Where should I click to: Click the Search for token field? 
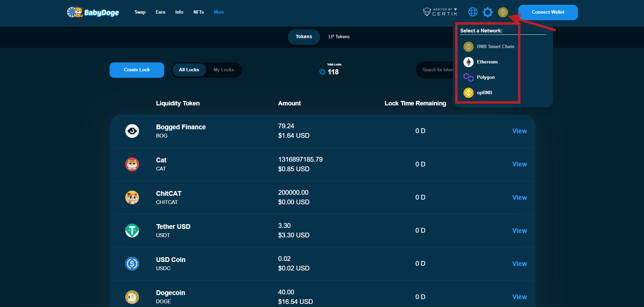436,70
